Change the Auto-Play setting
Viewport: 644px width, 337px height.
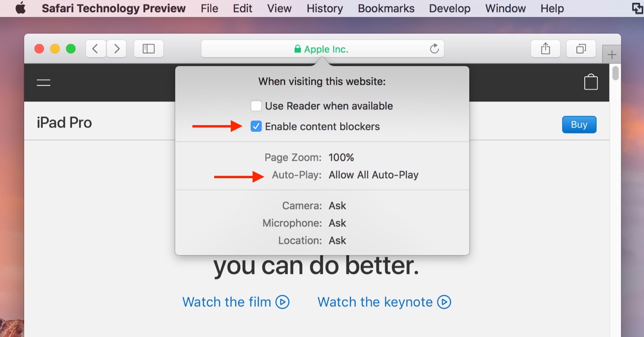click(374, 174)
